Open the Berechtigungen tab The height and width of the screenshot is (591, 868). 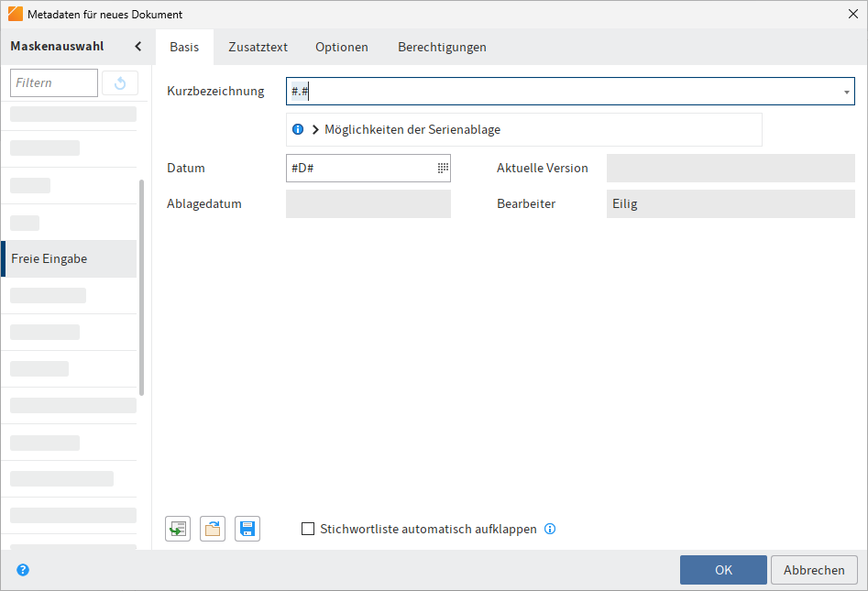[442, 46]
